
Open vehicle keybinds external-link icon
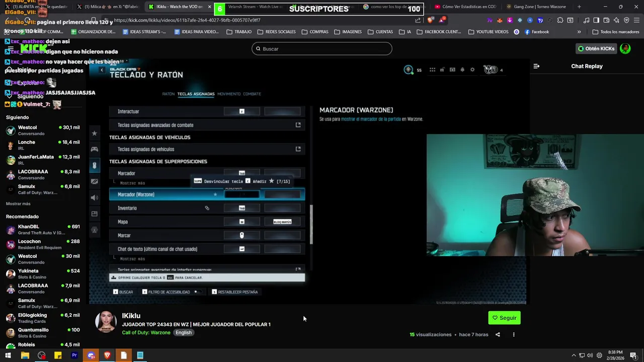tap(298, 149)
